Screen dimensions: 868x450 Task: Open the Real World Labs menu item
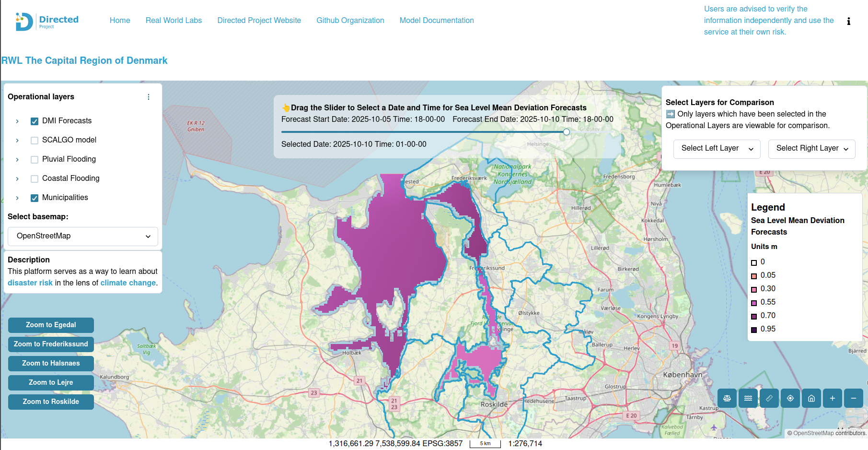tap(174, 20)
